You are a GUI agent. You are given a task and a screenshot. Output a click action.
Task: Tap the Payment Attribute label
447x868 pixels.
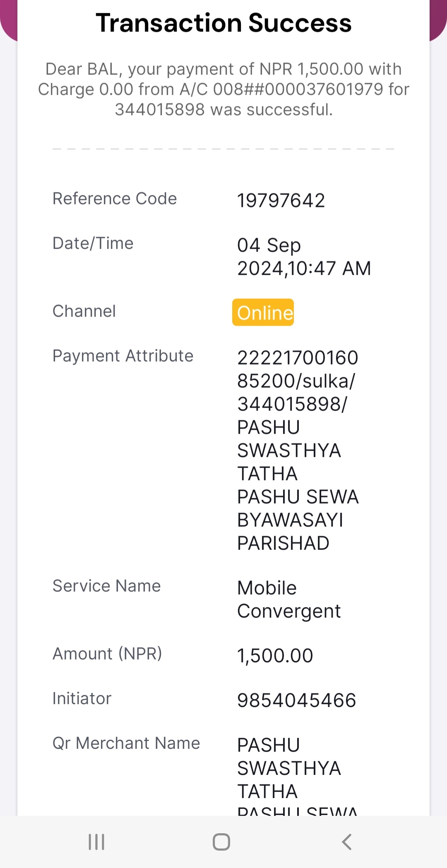point(123,356)
